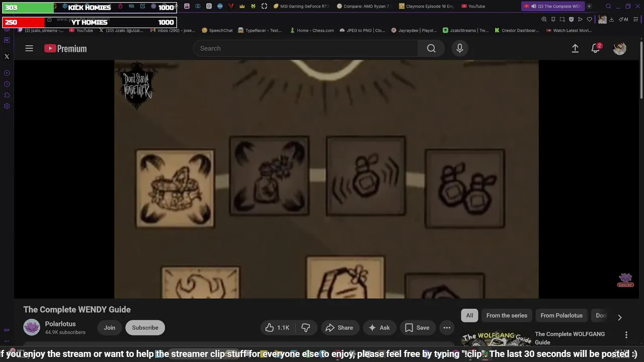
Task: Open the browser sidebar settings gear
Action: coord(7,106)
